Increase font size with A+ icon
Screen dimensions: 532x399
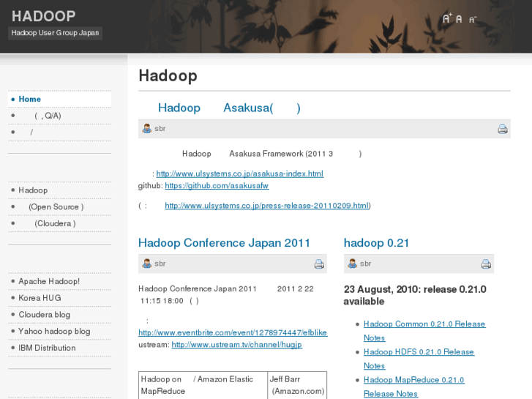(x=447, y=18)
